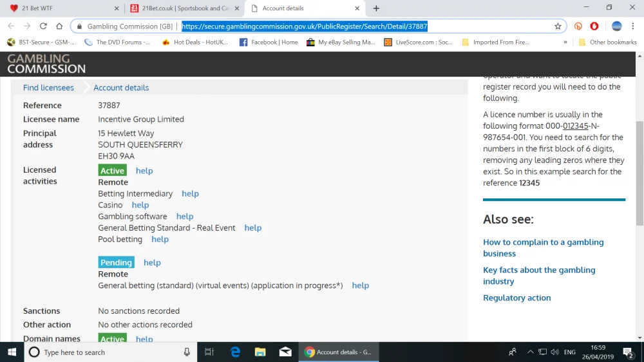Open the Windows Start menu
The image size is (644, 362).
pyautogui.click(x=12, y=352)
